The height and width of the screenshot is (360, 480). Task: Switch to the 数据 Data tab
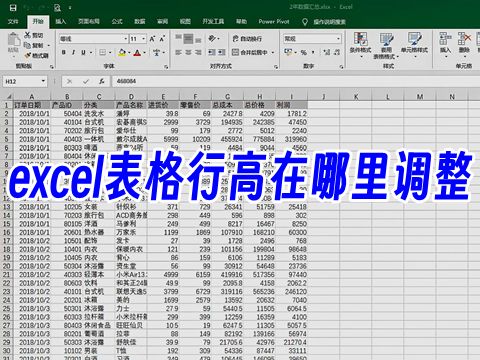[140, 22]
